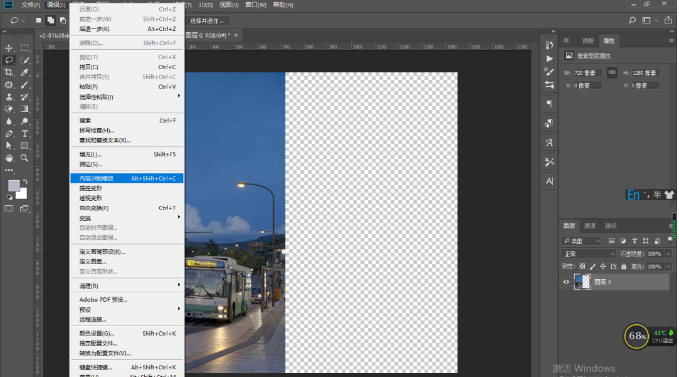Viewport: 679px width, 377px height.
Task: Select the Rectangular Marquee tool
Action: [x=25, y=48]
